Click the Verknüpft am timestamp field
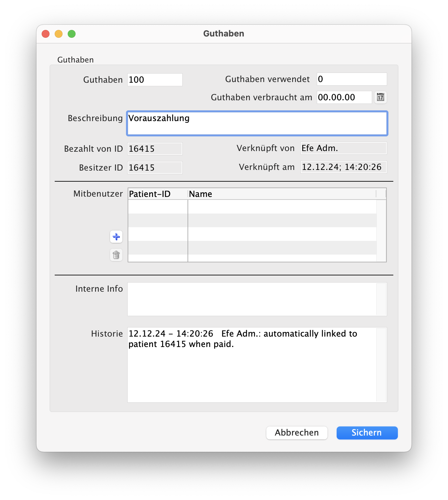The width and height of the screenshot is (448, 500). click(343, 167)
